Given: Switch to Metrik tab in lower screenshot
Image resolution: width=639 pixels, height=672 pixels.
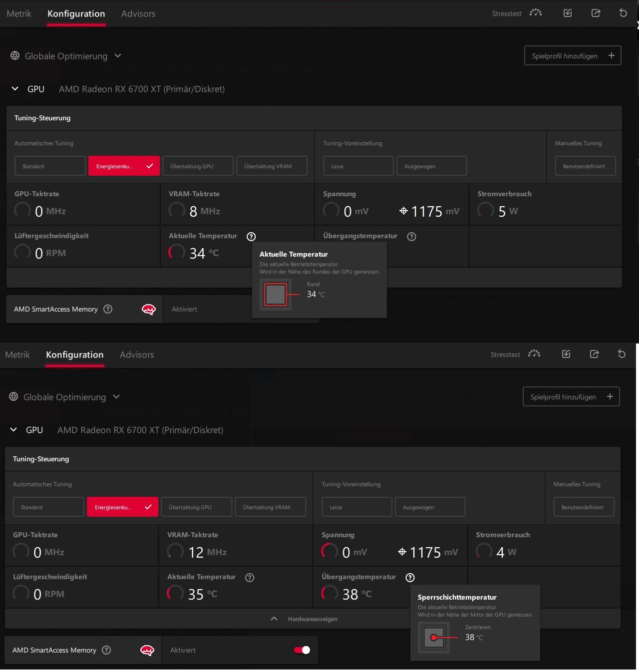Looking at the screenshot, I should pos(17,354).
